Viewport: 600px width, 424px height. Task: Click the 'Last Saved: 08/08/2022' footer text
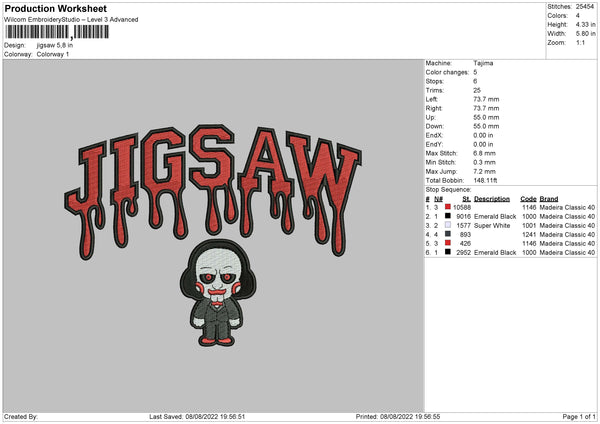[x=197, y=416]
